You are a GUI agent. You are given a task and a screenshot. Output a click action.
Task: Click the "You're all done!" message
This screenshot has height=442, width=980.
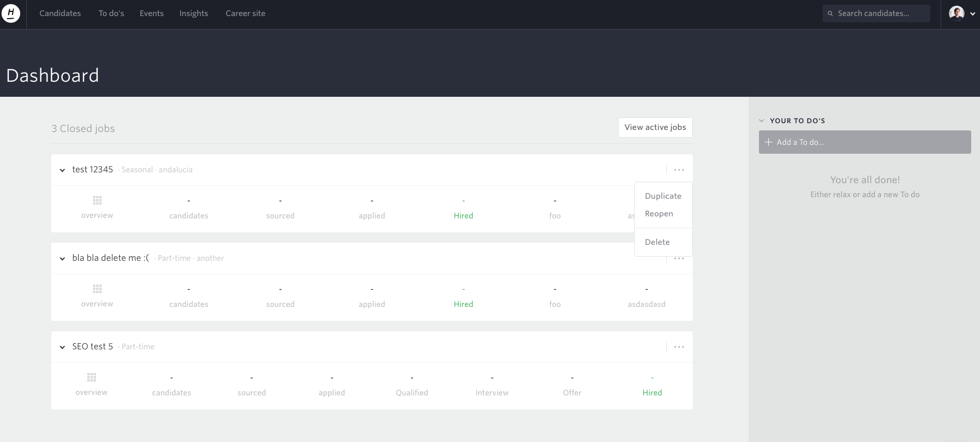865,180
